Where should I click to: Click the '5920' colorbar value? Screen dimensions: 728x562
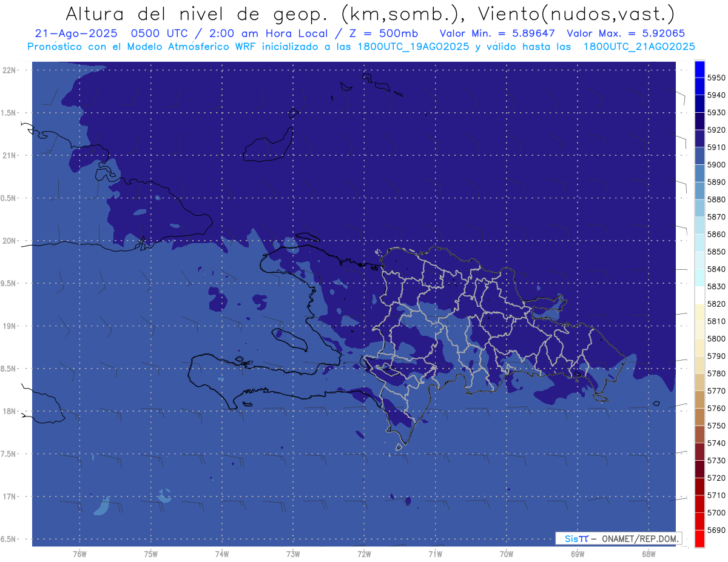tap(716, 130)
